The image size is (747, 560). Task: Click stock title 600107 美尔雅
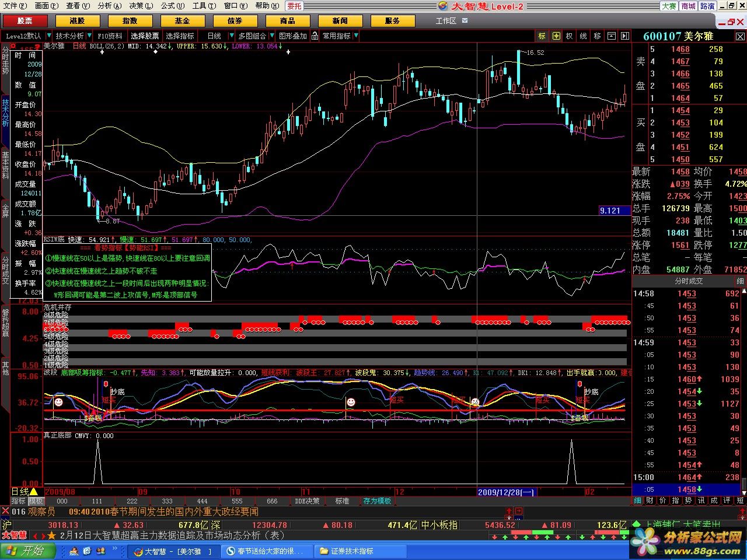[x=678, y=36]
